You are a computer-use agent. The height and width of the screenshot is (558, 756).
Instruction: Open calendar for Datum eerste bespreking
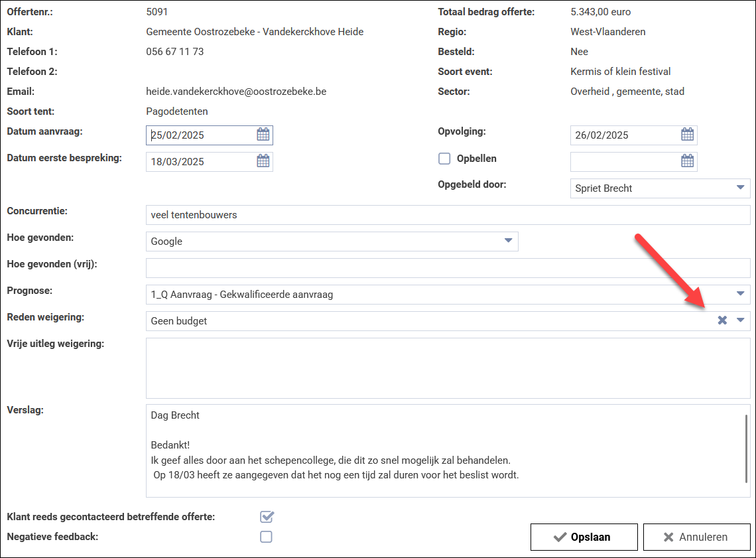point(263,161)
